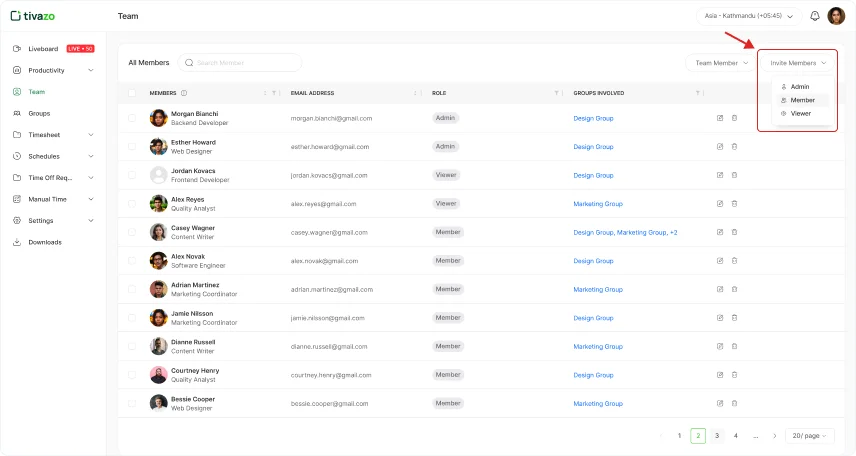Go to page 3 in pagination
This screenshot has width=856, height=456.
[717, 436]
